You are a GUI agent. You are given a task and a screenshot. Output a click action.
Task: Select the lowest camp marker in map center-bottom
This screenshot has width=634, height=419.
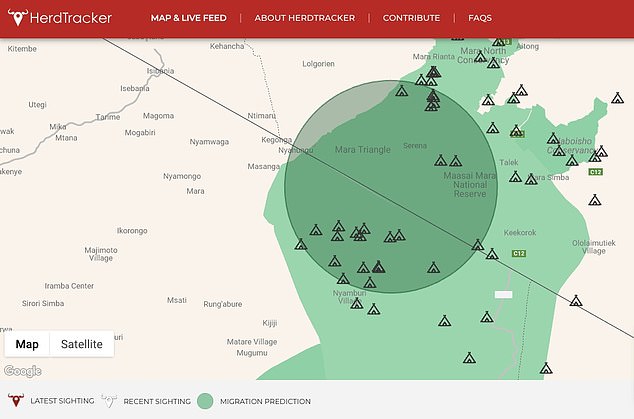pyautogui.click(x=469, y=358)
